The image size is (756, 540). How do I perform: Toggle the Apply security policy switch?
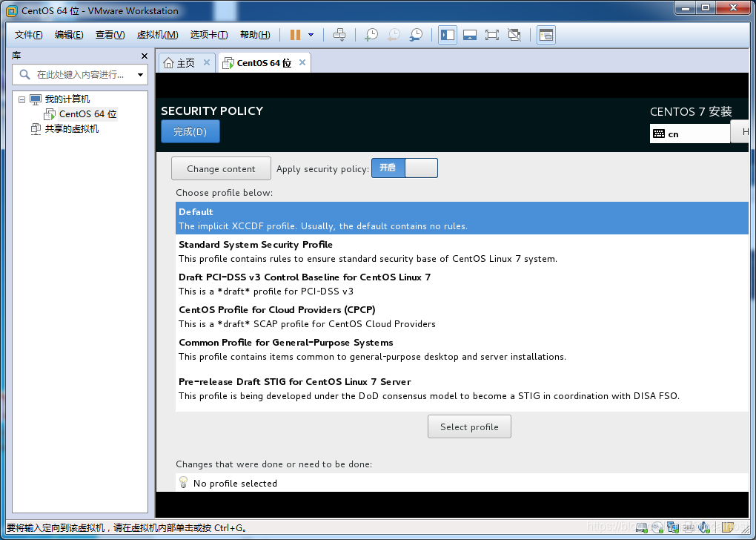click(x=405, y=168)
